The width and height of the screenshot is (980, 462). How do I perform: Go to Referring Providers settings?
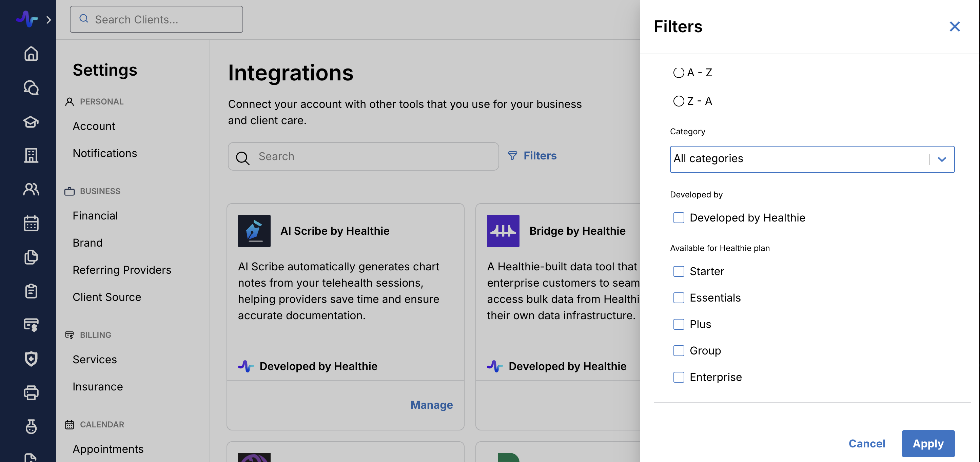[x=122, y=270]
